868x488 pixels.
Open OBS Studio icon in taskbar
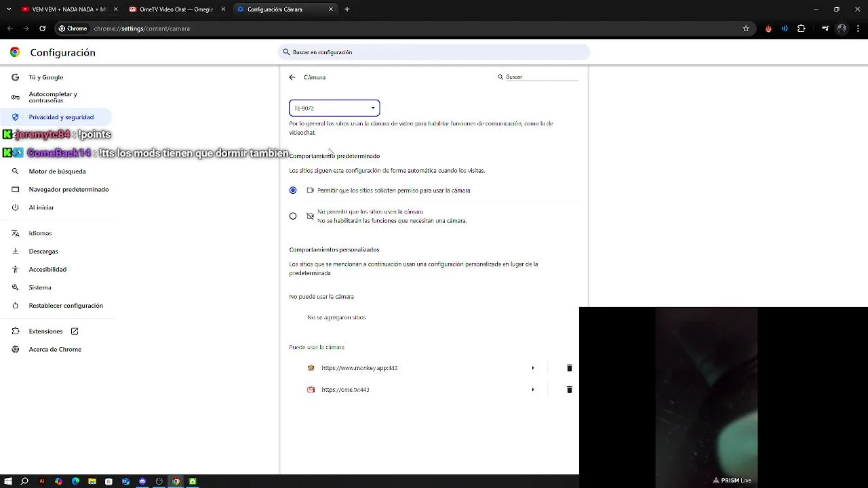click(x=159, y=481)
